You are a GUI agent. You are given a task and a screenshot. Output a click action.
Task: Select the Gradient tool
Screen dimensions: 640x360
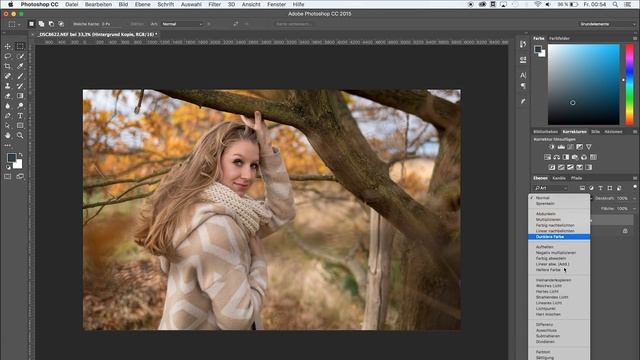20,96
